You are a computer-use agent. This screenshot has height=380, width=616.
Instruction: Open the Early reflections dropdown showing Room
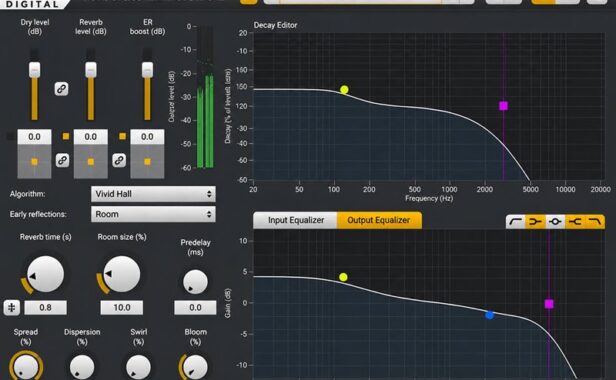[x=153, y=214]
